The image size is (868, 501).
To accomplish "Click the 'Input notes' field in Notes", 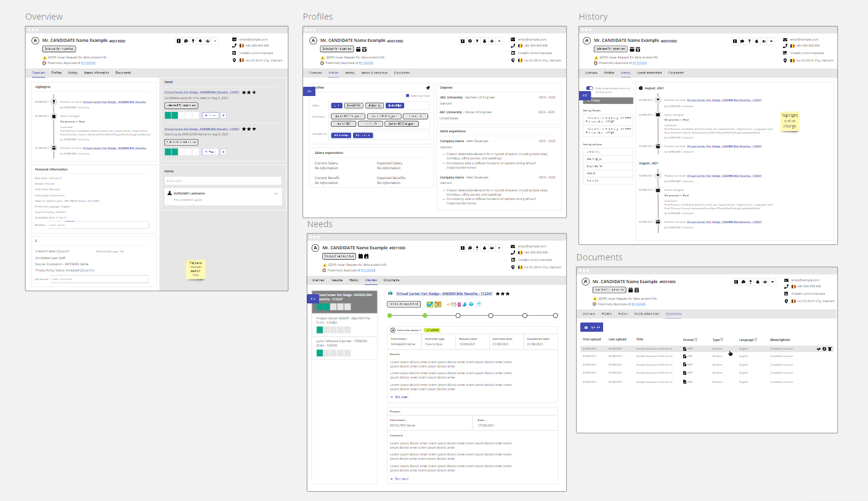I will (x=222, y=181).
